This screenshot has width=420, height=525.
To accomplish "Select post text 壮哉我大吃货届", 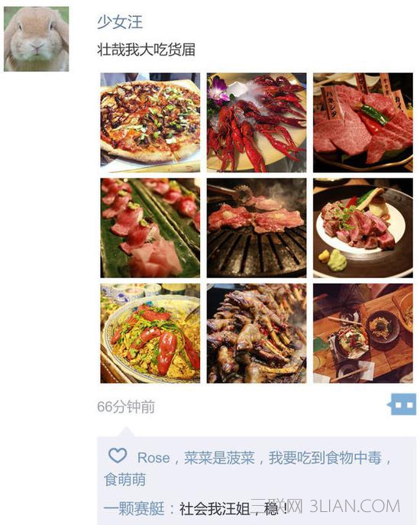I will (x=147, y=50).
